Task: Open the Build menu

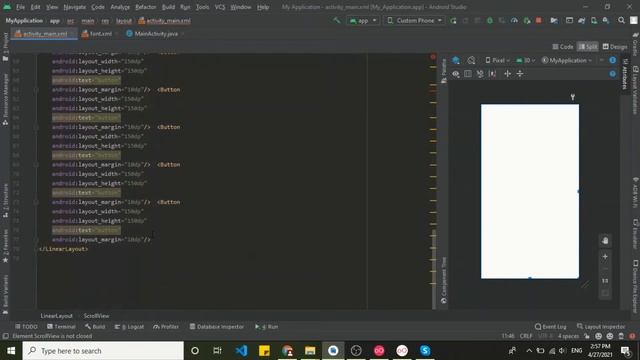Action: click(168, 7)
